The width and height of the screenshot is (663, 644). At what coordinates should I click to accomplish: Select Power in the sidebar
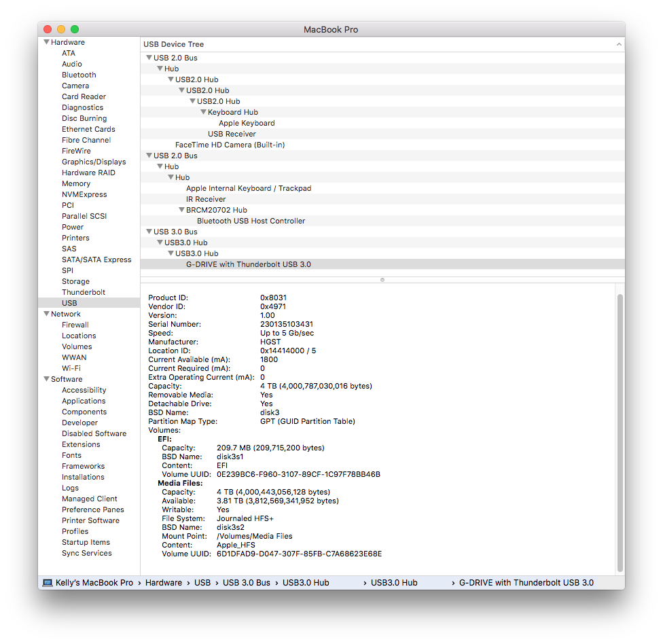[73, 227]
